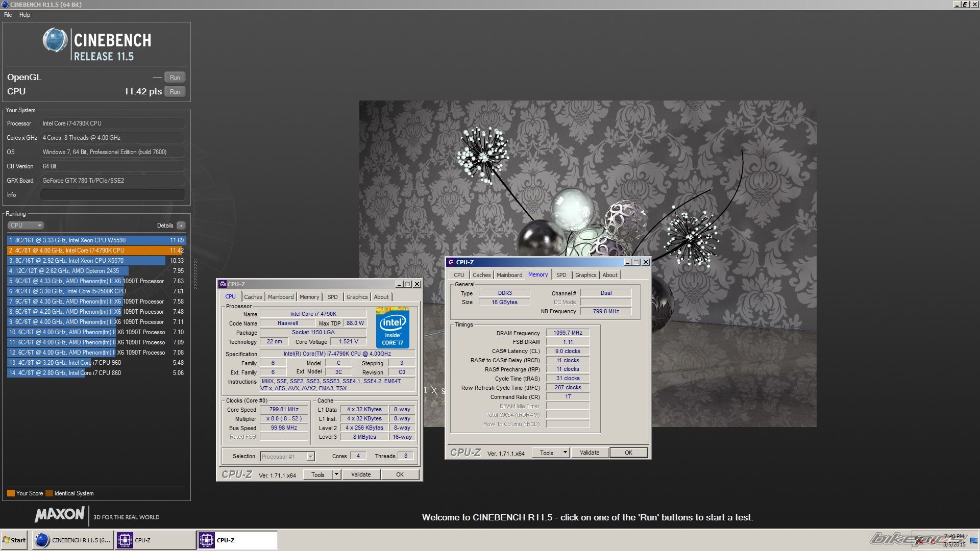Expand Tools dropdown arrow in processor CPU-Z window
The width and height of the screenshot is (980, 551).
[336, 475]
